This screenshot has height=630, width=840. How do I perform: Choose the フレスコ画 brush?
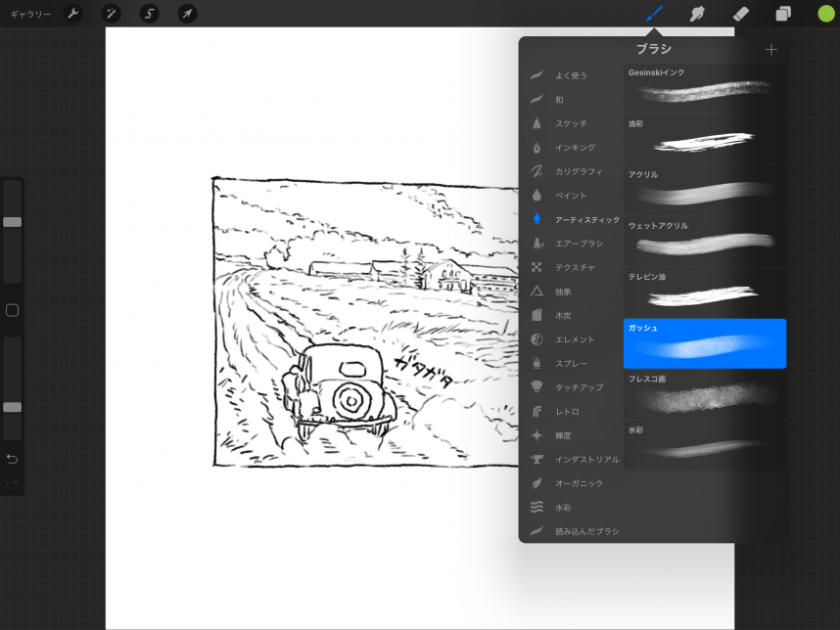704,394
